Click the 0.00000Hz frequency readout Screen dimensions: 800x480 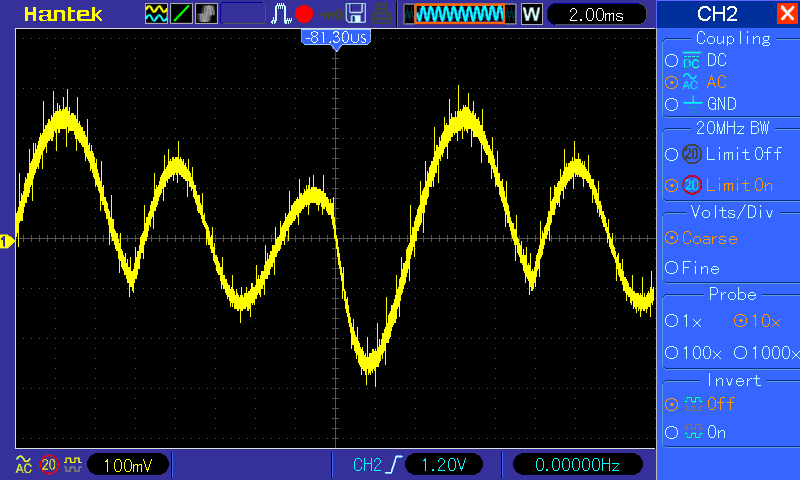[x=577, y=465]
